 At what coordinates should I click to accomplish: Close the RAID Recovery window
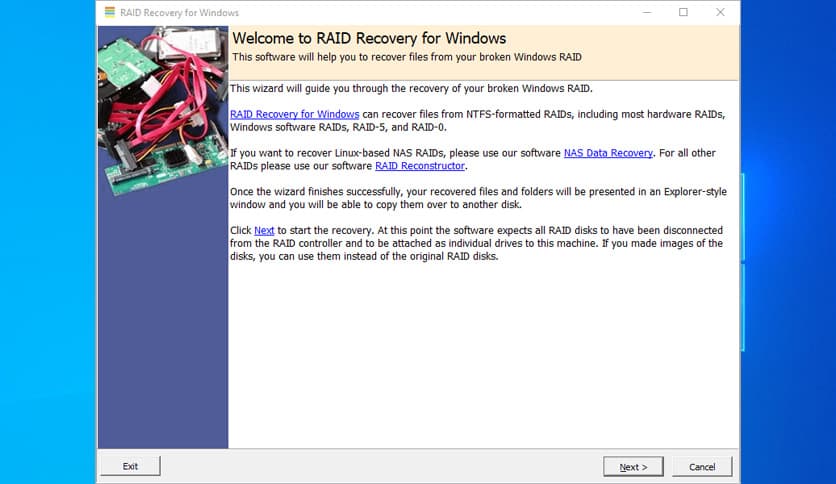[720, 12]
